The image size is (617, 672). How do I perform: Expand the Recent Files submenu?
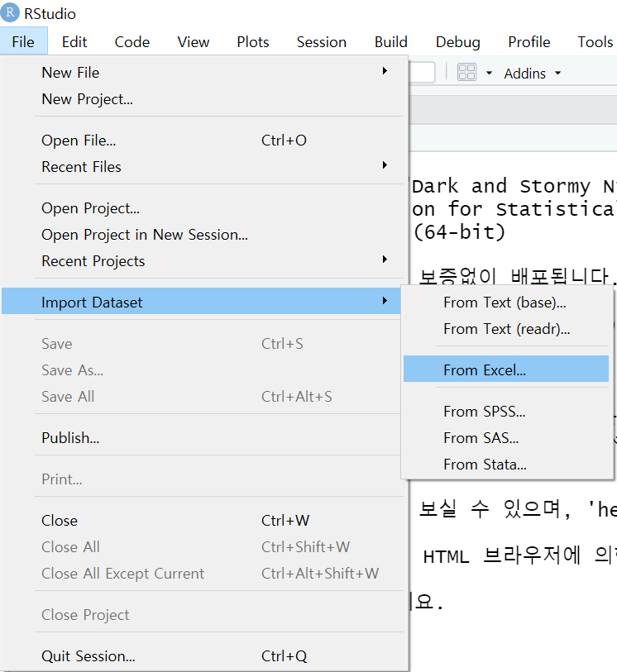[x=201, y=167]
